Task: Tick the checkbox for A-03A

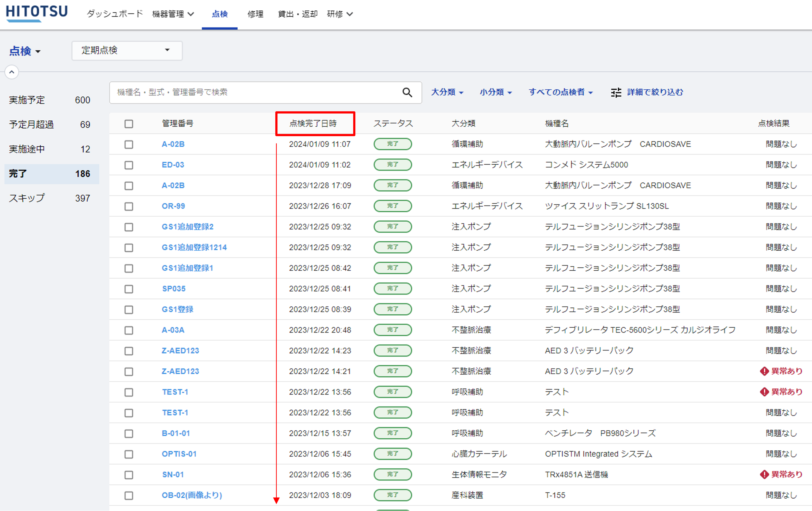Action: click(x=129, y=330)
